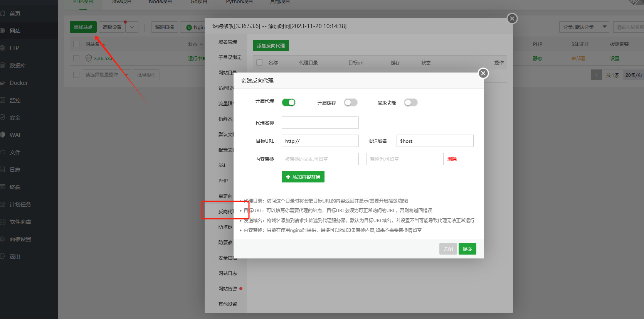Toggle the 开启代理 switch off
The width and height of the screenshot is (644, 319).
(x=289, y=103)
